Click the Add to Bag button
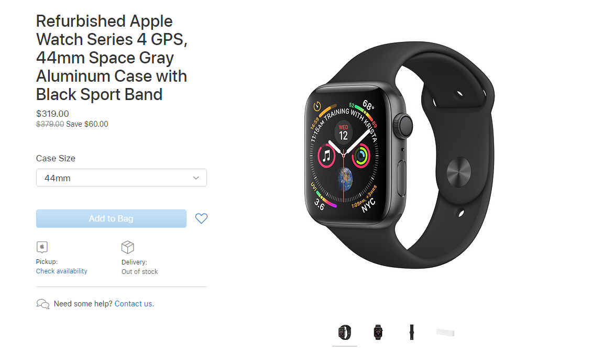 (111, 218)
